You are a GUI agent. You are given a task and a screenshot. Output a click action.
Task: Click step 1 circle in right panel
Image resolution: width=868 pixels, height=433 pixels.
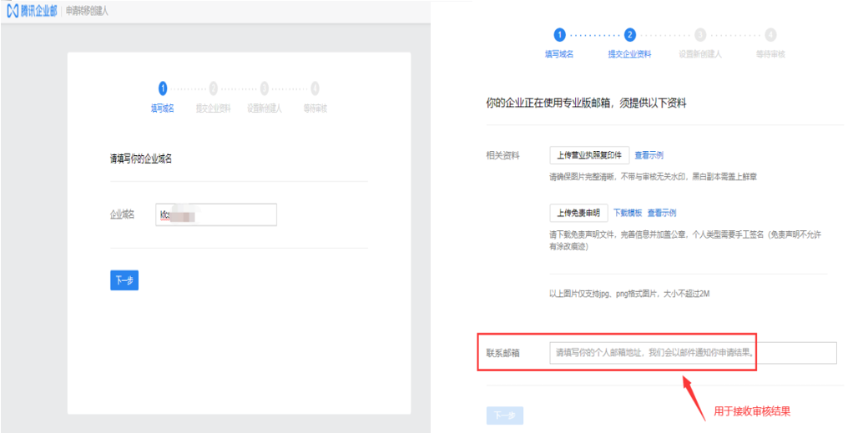pyautogui.click(x=559, y=34)
